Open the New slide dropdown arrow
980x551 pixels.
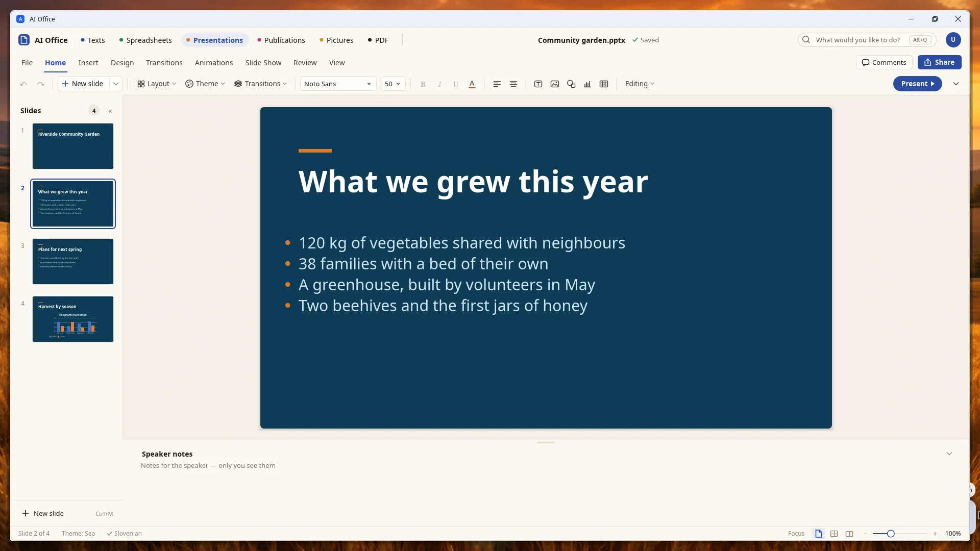point(116,84)
